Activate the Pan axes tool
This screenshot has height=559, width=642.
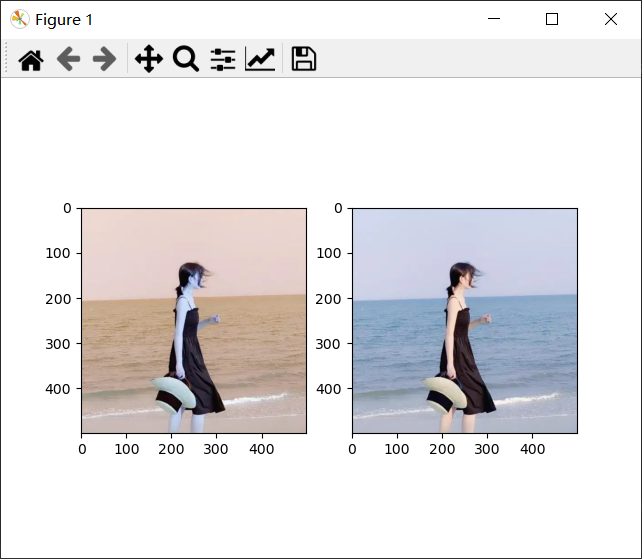click(149, 59)
